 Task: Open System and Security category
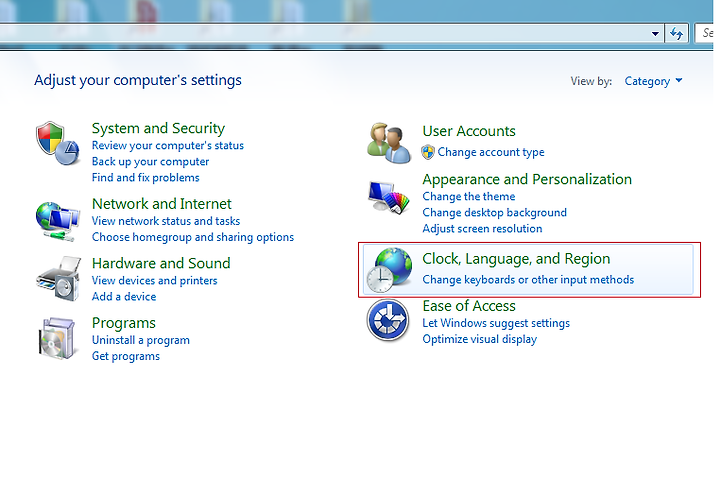coord(158,128)
